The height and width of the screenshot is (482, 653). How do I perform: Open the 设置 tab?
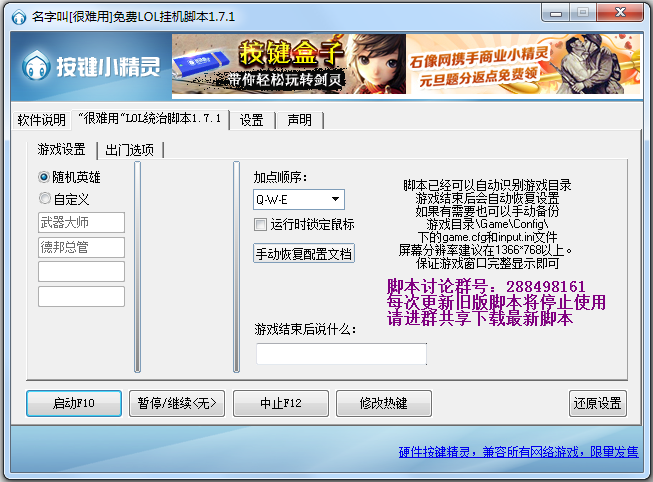click(252, 120)
